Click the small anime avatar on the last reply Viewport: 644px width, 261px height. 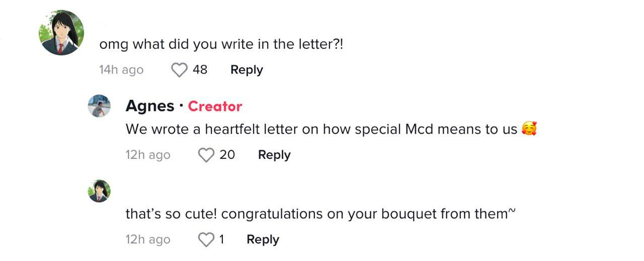click(x=99, y=191)
